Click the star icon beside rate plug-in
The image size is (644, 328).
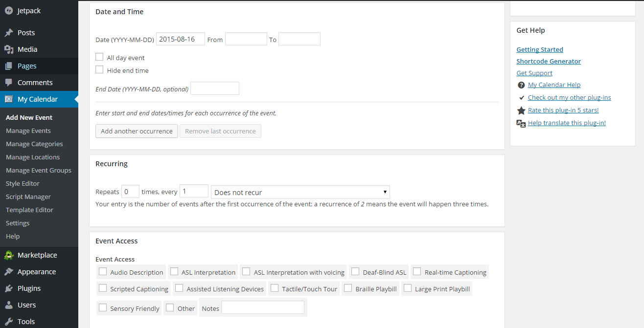tap(521, 110)
